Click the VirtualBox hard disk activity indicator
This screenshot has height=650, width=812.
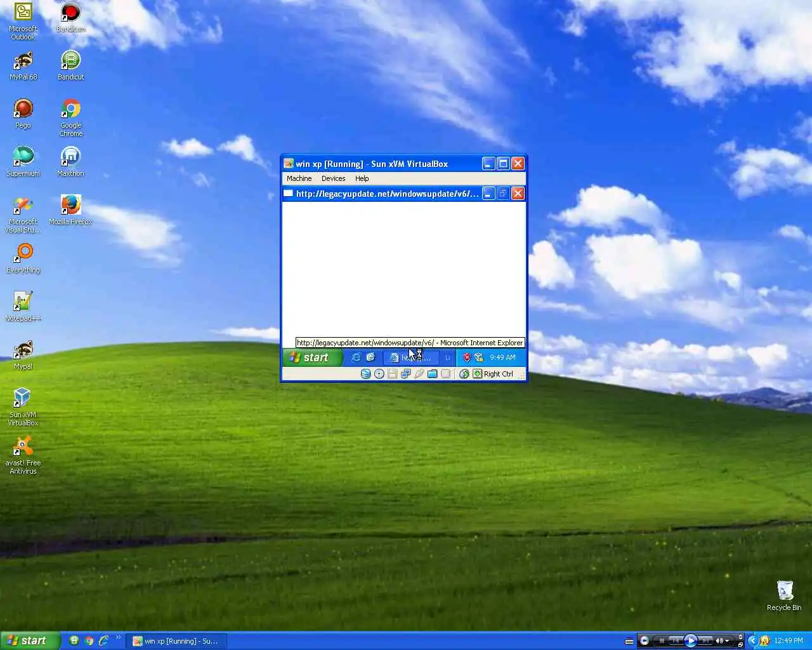[365, 374]
